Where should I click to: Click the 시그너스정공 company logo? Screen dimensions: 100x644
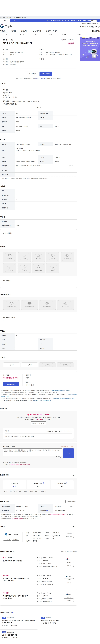click(x=12, y=535)
